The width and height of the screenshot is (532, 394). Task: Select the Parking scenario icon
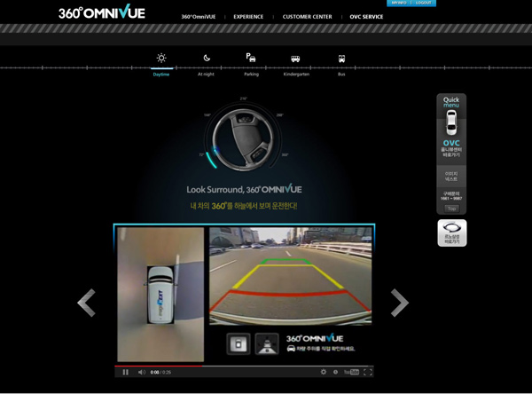point(251,58)
